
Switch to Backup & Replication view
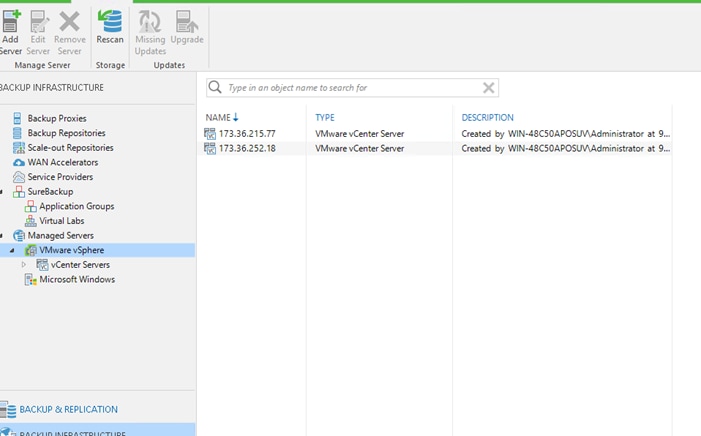(x=68, y=410)
